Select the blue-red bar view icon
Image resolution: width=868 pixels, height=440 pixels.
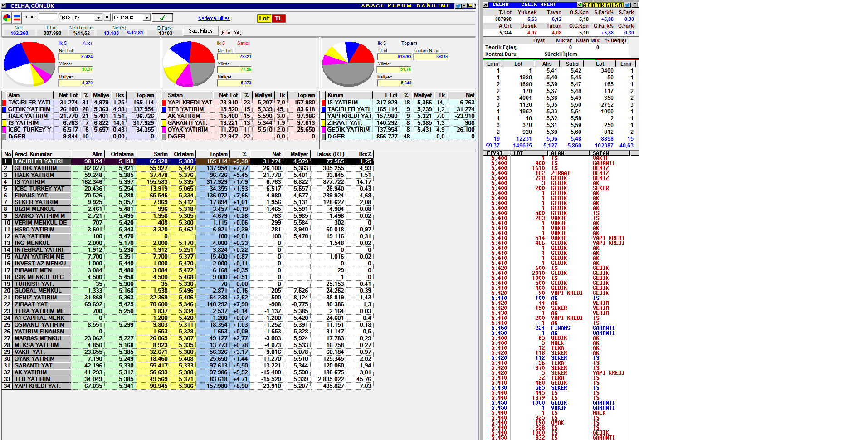tap(17, 18)
